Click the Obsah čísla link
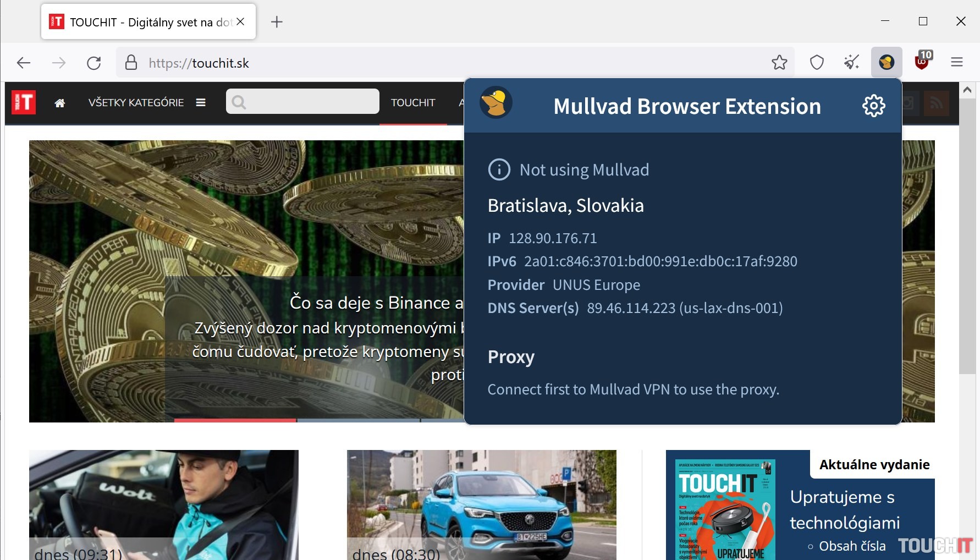980x560 pixels. (852, 546)
